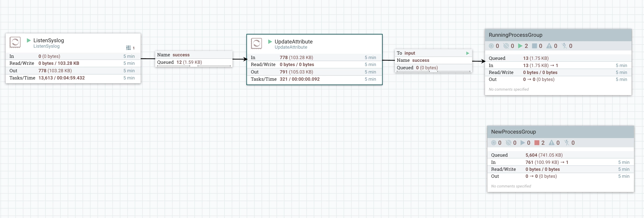644x218 pixels.
Task: Click the ListenSyslog processor icon
Action: click(x=15, y=42)
